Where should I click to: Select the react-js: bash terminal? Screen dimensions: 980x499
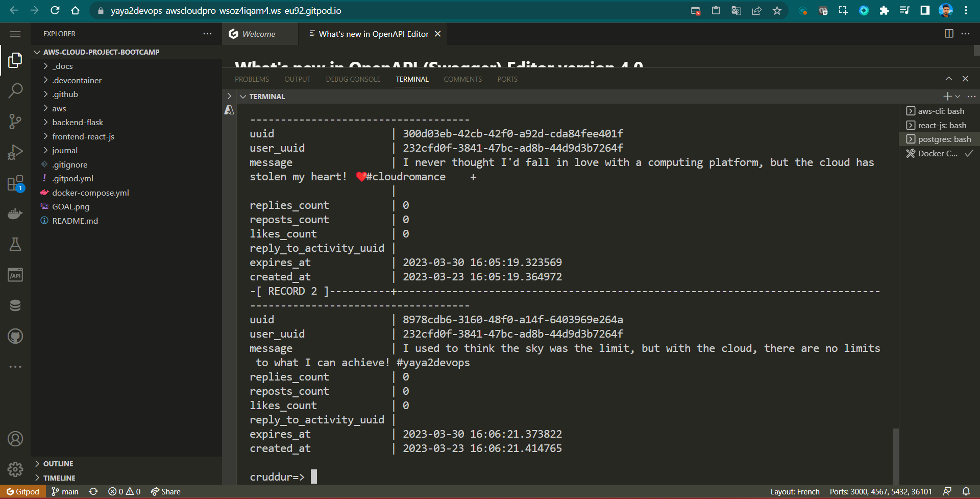(939, 125)
